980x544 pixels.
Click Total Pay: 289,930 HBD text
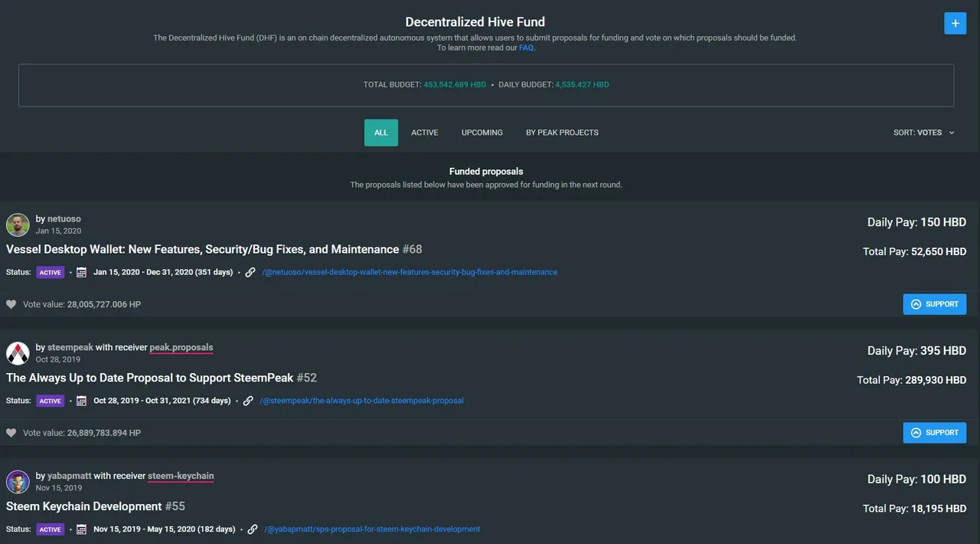click(x=911, y=380)
